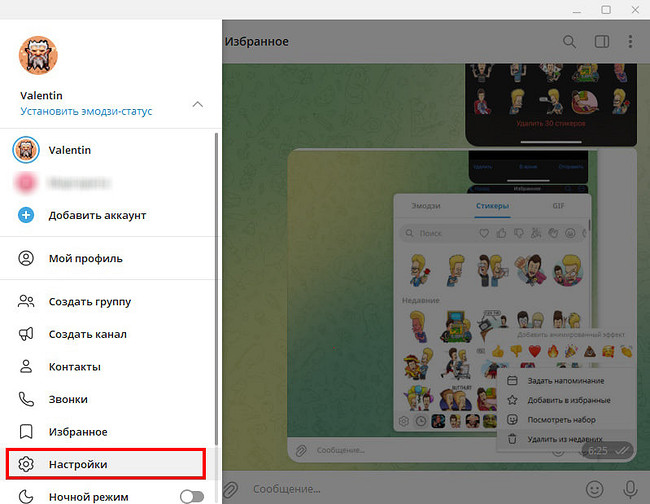Click the emoji smiley icon in message bar
Screen dimensions: 650x504
595,490
